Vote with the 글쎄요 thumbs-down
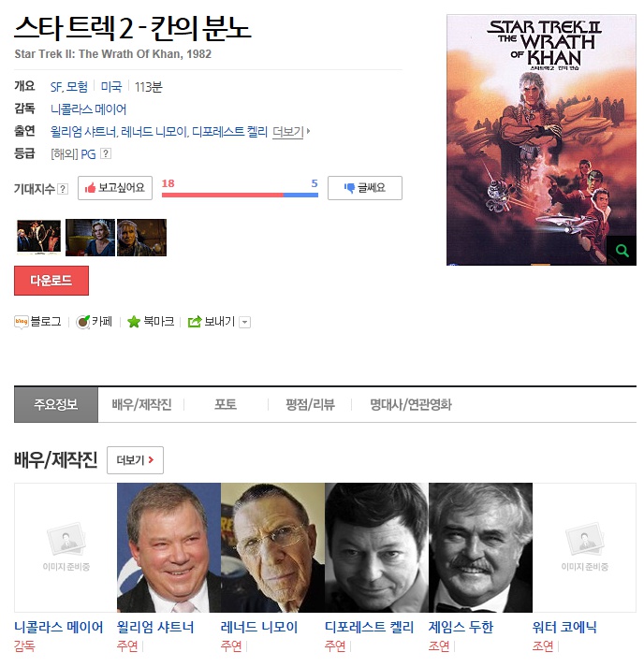 pyautogui.click(x=365, y=188)
